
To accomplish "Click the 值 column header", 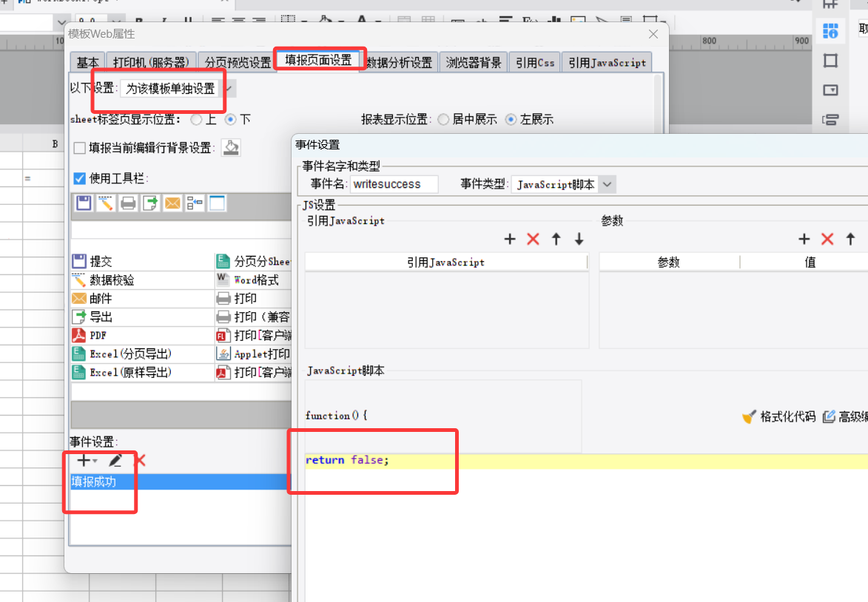I will tap(810, 263).
